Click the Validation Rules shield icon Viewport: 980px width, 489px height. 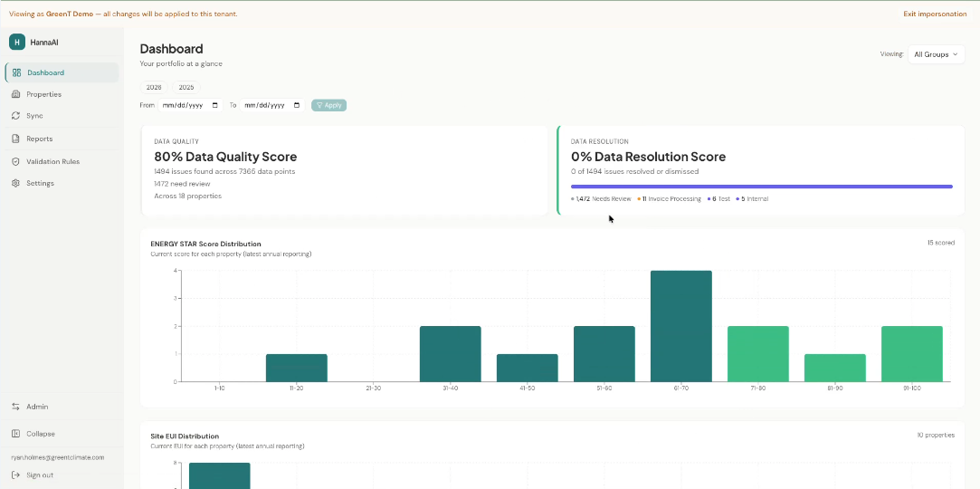pyautogui.click(x=16, y=161)
